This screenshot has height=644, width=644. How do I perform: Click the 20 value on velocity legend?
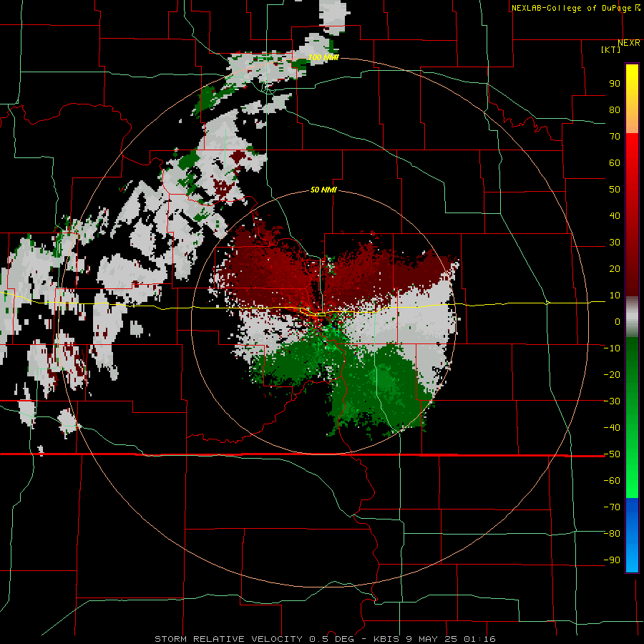pos(615,268)
